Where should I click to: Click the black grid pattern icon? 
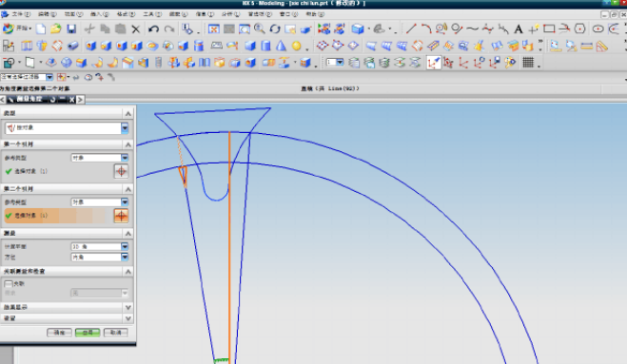click(x=528, y=63)
